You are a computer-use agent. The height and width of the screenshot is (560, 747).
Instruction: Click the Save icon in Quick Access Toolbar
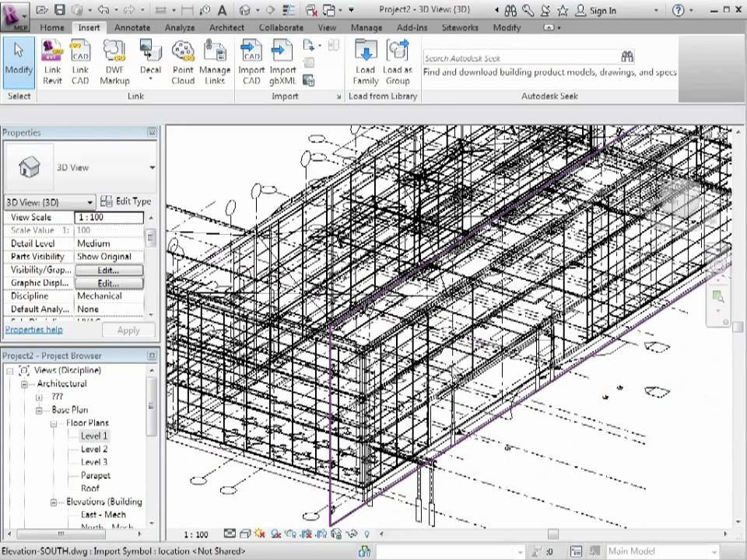tap(59, 10)
